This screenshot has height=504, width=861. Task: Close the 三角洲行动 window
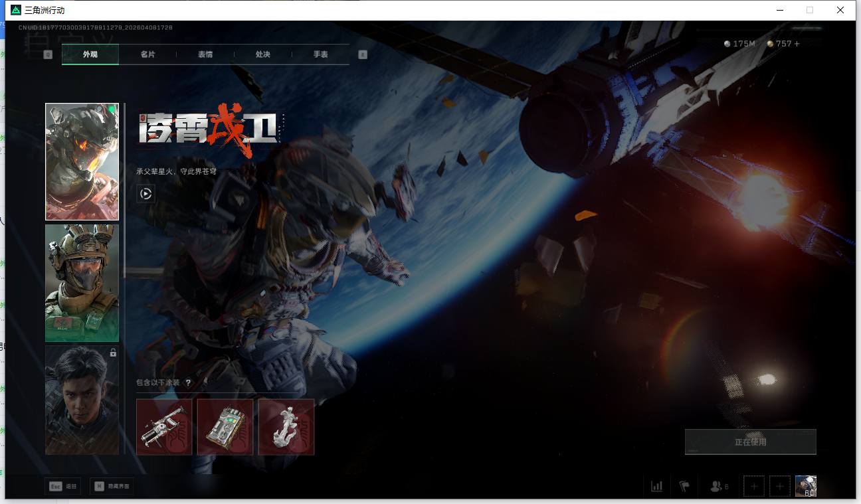[840, 10]
